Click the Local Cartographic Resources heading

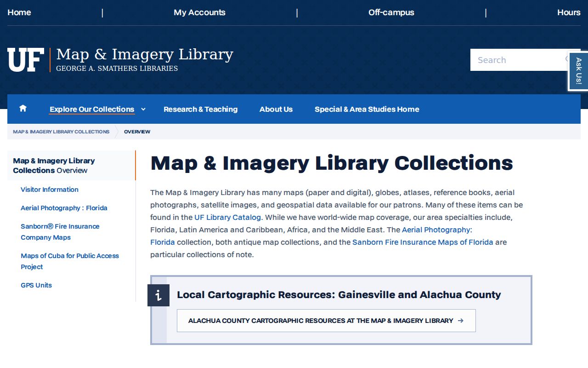(339, 295)
